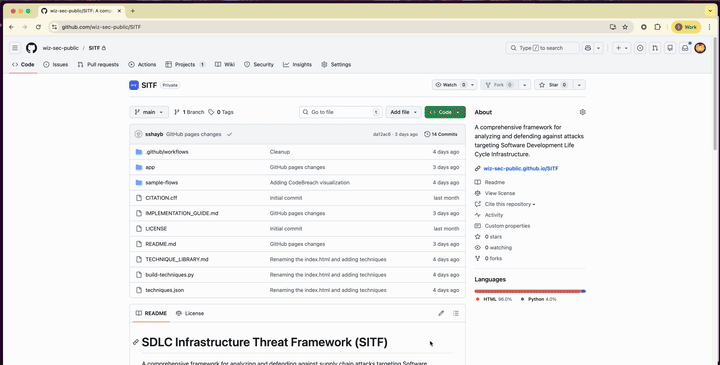Bookmark this page with star icon
Viewport: 720px width, 365px height.
[x=625, y=27]
